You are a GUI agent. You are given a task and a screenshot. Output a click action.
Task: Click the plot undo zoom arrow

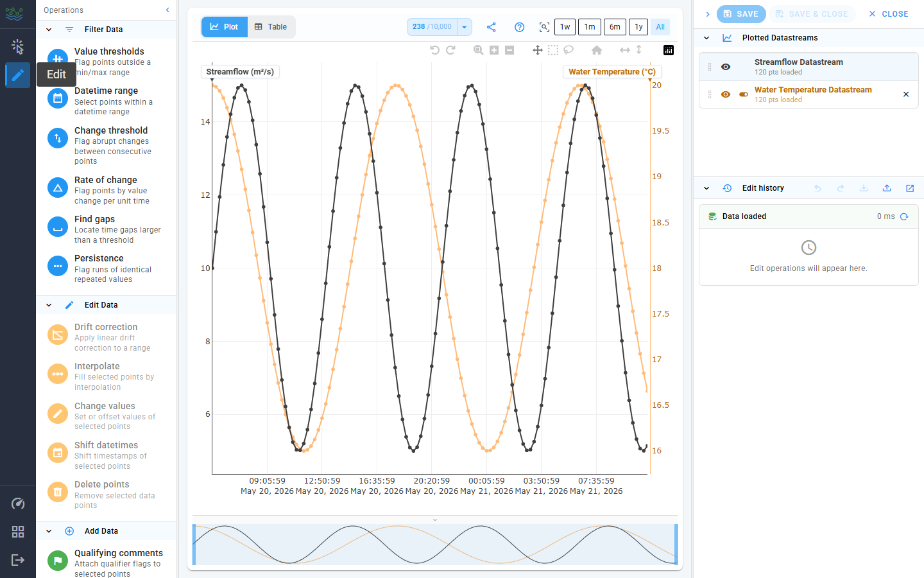(435, 50)
